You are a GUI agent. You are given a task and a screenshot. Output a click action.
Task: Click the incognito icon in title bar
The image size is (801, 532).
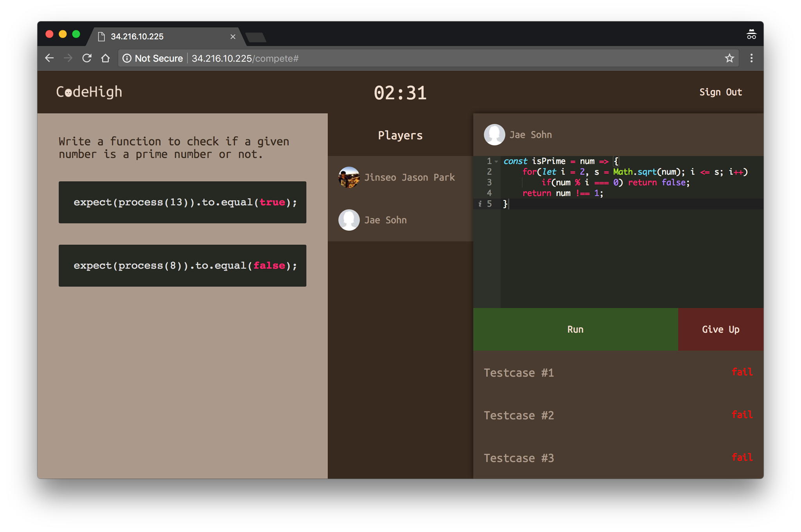click(x=751, y=35)
